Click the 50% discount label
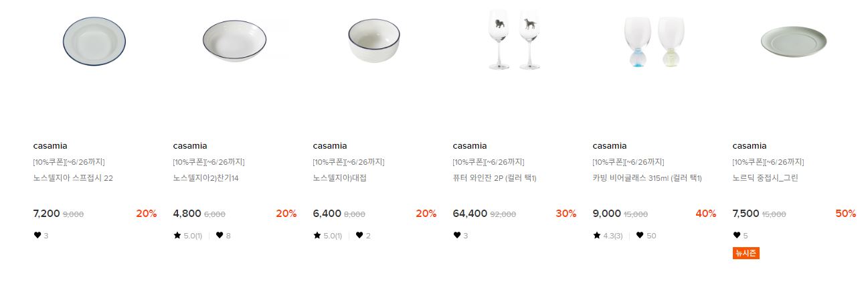 845,214
